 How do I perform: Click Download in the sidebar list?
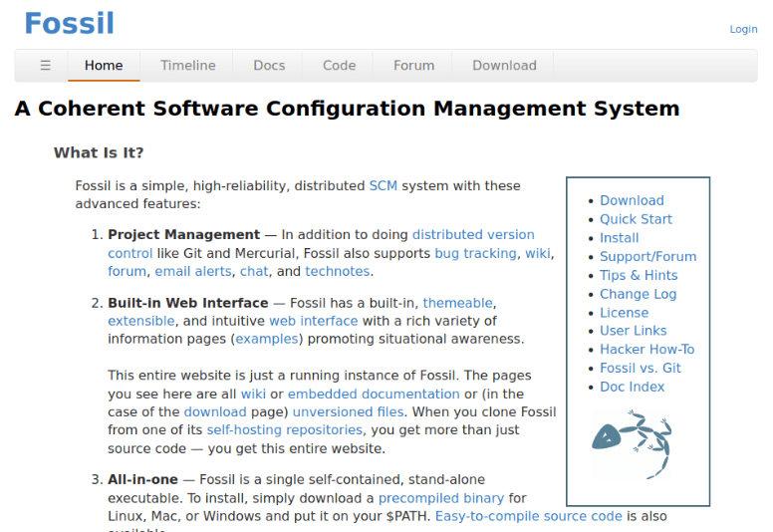632,200
